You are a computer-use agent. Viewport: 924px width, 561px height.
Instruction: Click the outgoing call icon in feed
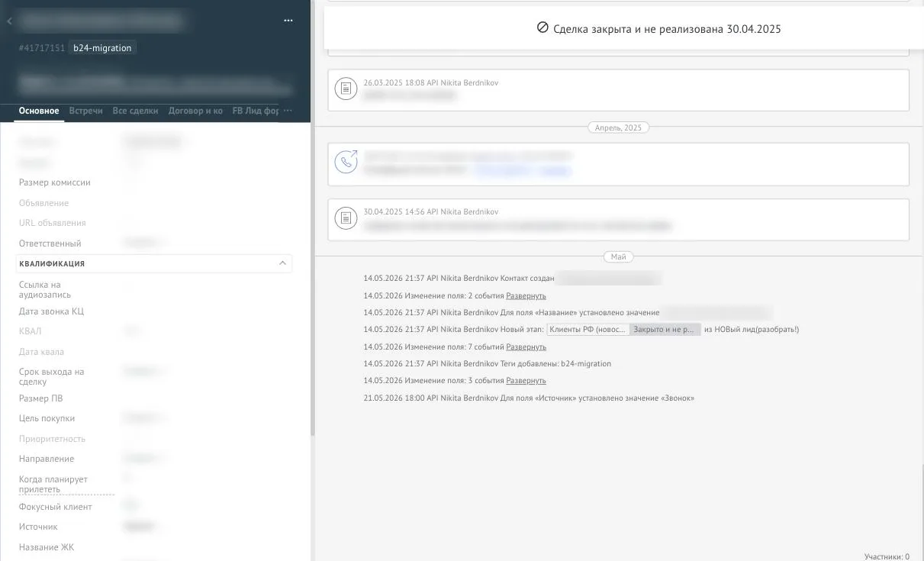(x=346, y=162)
